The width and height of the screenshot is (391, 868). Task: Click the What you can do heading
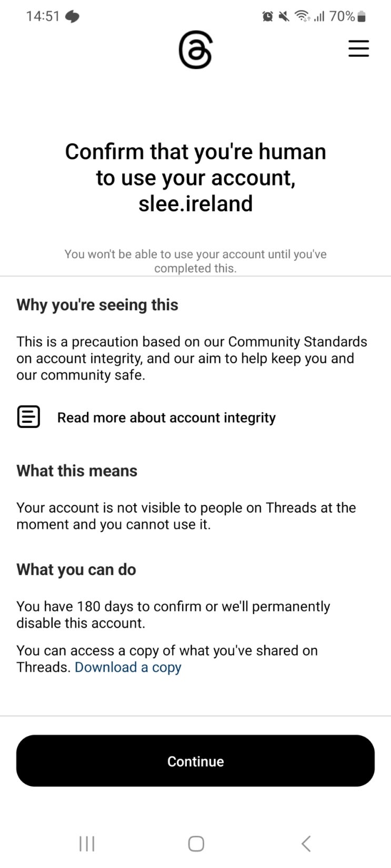coord(76,569)
